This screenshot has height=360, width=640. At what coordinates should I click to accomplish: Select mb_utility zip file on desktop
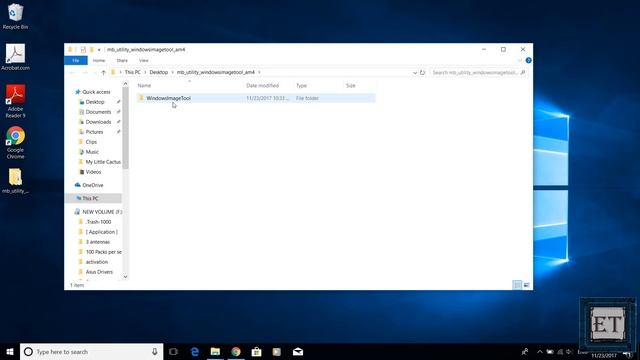(15, 181)
